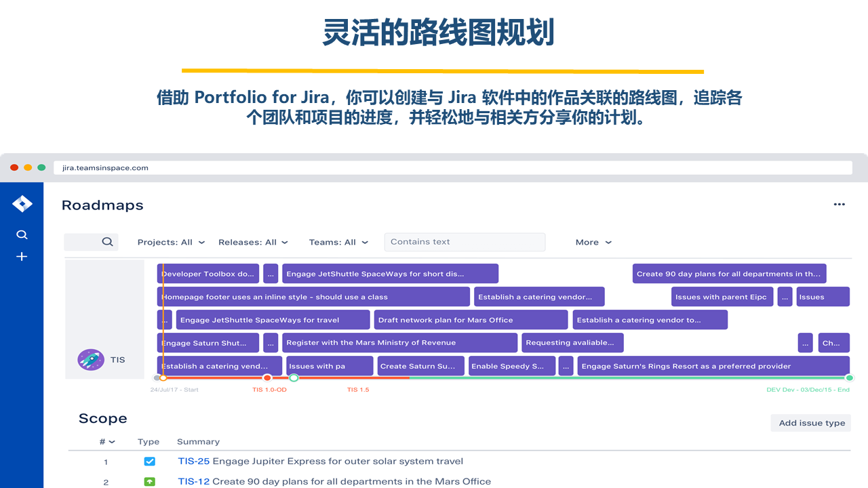Open Homepage footer uses an inline style card

pos(313,297)
